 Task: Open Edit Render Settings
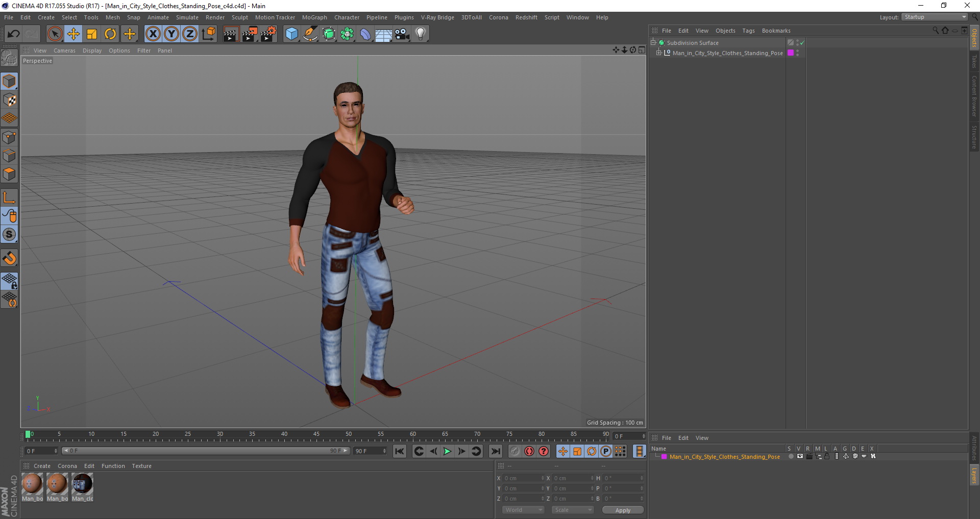click(x=268, y=34)
